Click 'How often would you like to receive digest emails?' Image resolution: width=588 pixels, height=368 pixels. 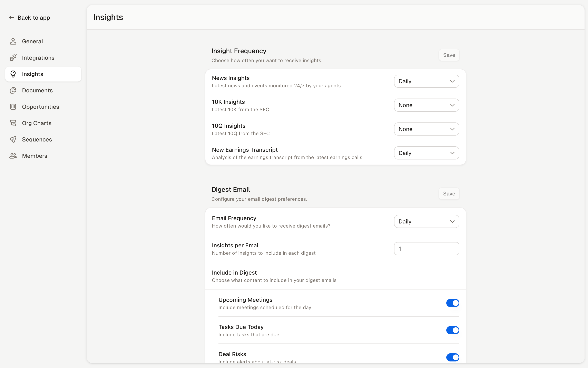pos(271,226)
